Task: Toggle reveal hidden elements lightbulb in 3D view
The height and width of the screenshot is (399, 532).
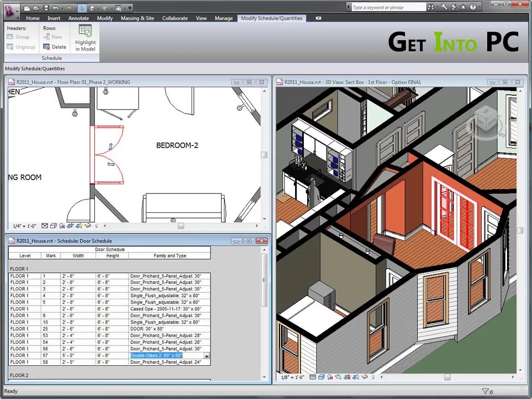Action: 373,377
